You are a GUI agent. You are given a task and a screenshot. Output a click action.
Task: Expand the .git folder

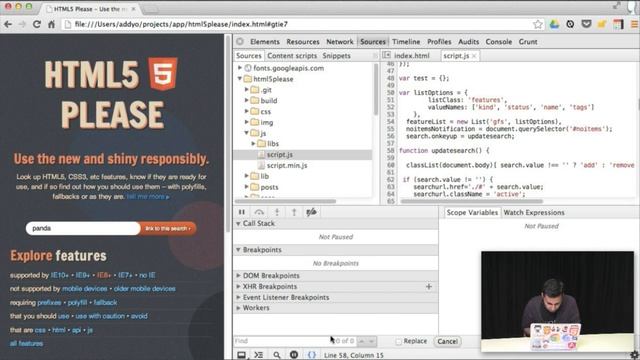click(247, 89)
